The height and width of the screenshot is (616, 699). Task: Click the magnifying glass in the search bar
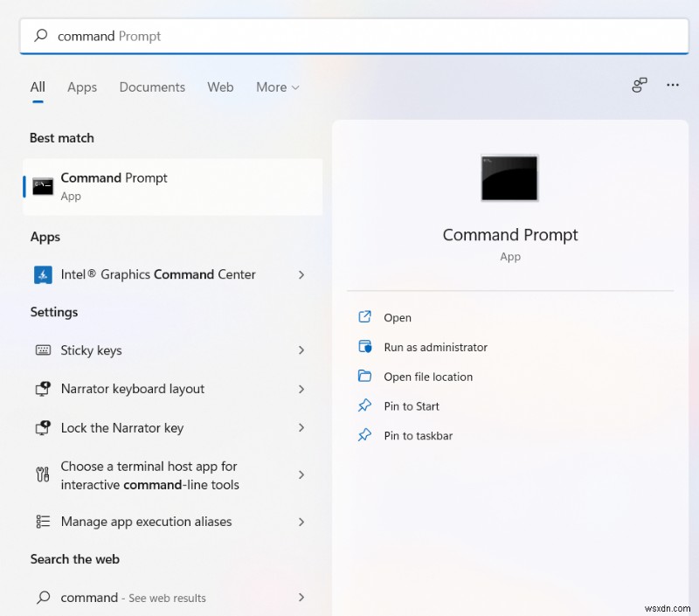[x=42, y=36]
